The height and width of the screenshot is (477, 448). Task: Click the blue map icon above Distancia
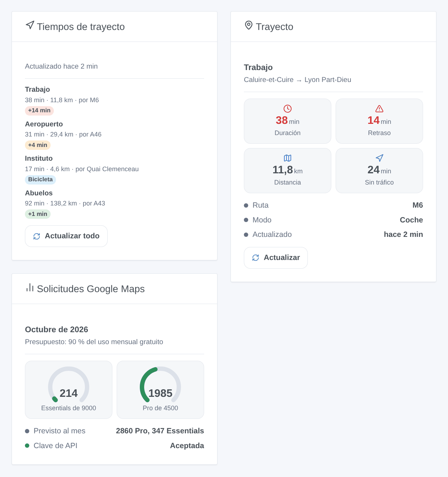pos(288,158)
